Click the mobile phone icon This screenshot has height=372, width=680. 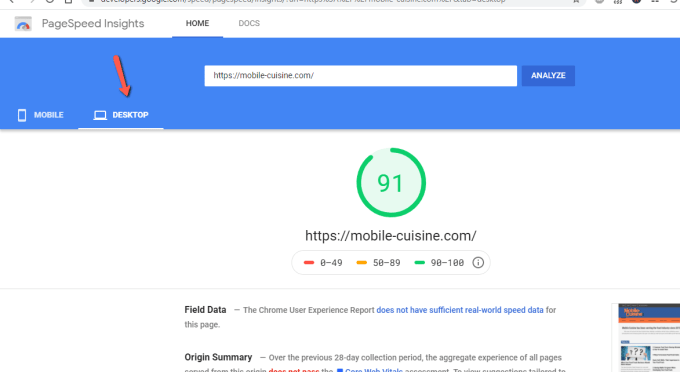pos(22,115)
